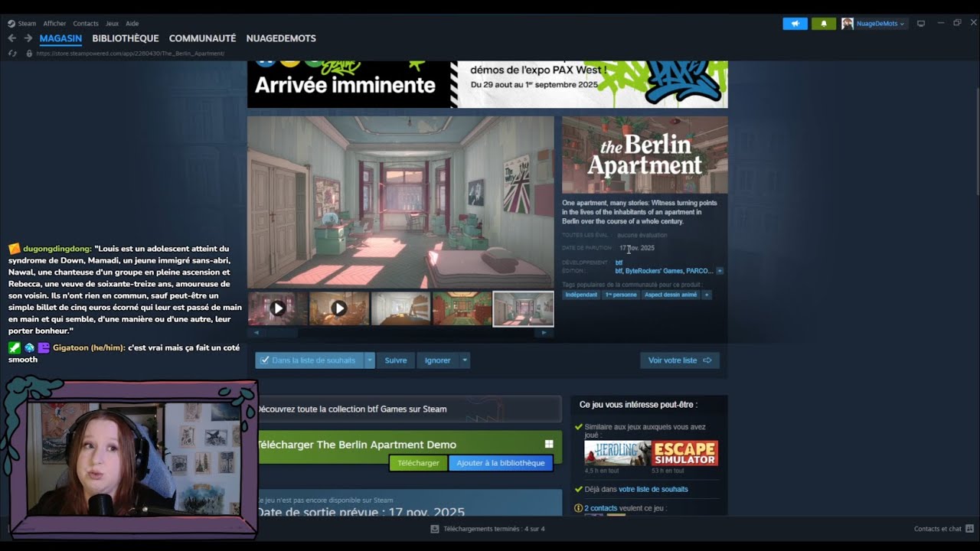This screenshot has width=980, height=551.
Task: Open the PARCO publisher link
Action: point(700,271)
